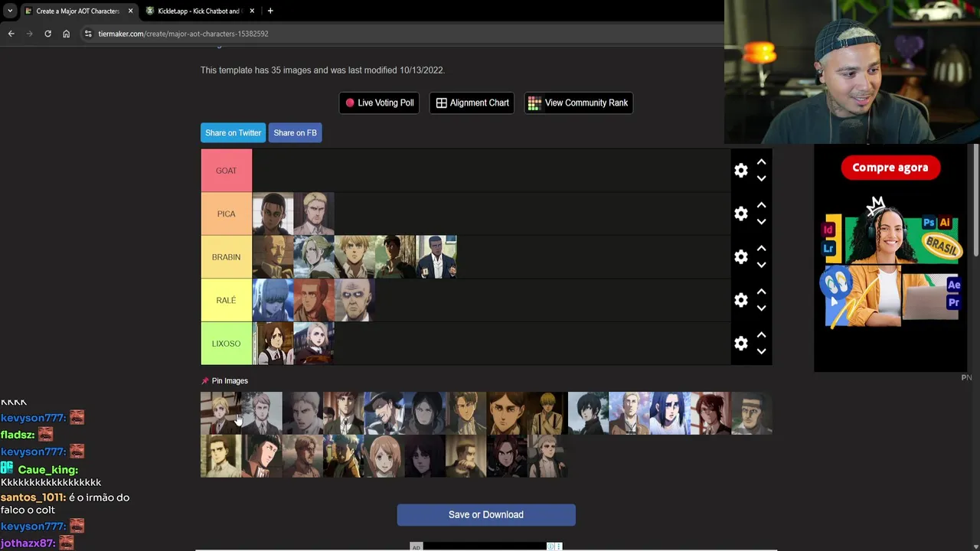Move LIXOSO tier down with arrow
The image size is (980, 551).
point(761,351)
